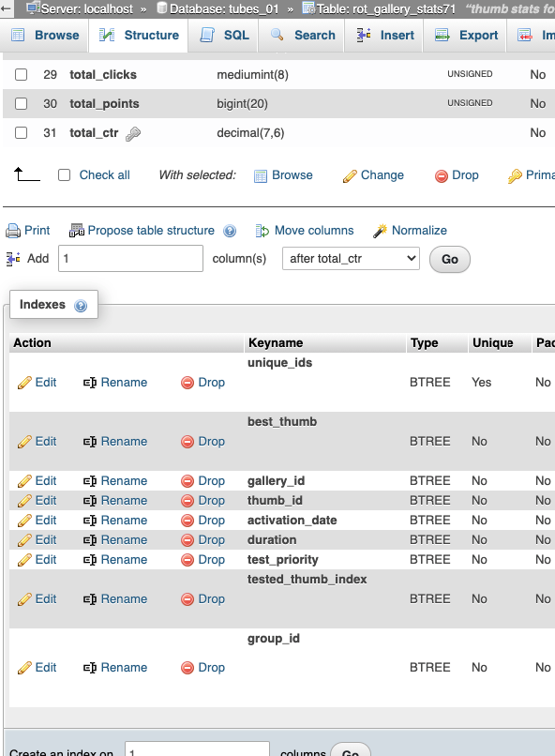
Task: Select the total_points column checkbox
Action: click(x=22, y=104)
